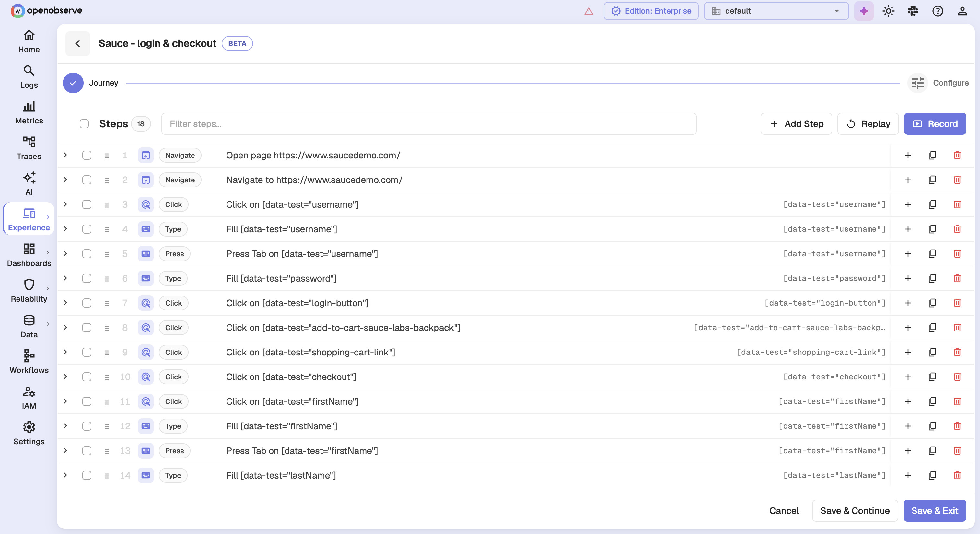Screen dimensions: 980x534
Task: Duplicate step 3 Click on username
Action: point(932,204)
